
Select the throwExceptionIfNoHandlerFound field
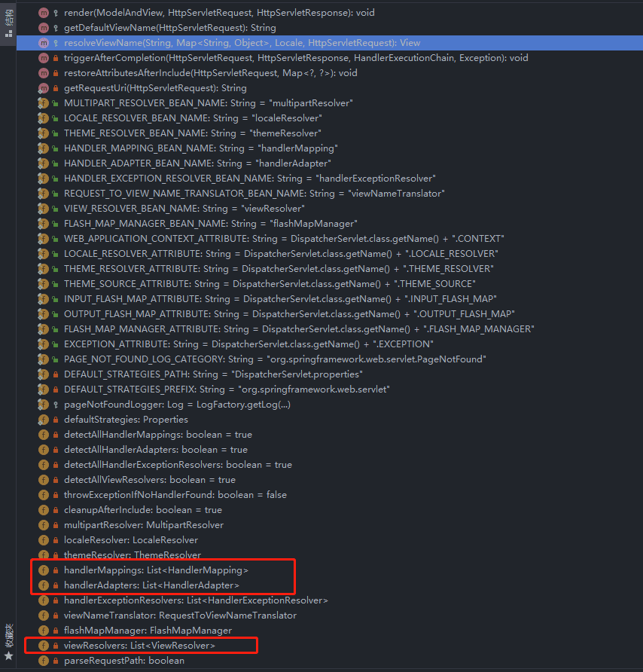click(x=175, y=495)
